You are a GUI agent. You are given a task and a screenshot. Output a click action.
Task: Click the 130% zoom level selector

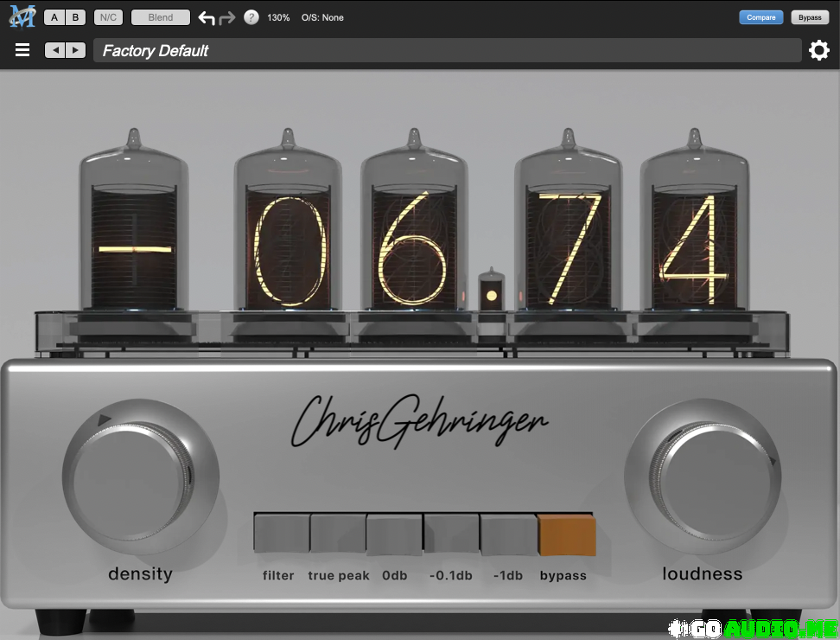(278, 17)
